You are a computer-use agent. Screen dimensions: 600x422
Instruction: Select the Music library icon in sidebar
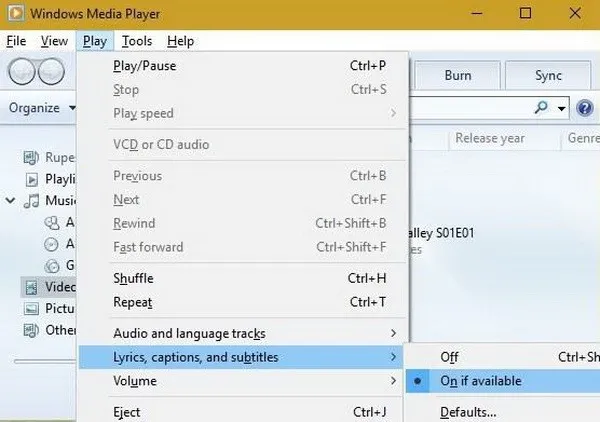31,201
